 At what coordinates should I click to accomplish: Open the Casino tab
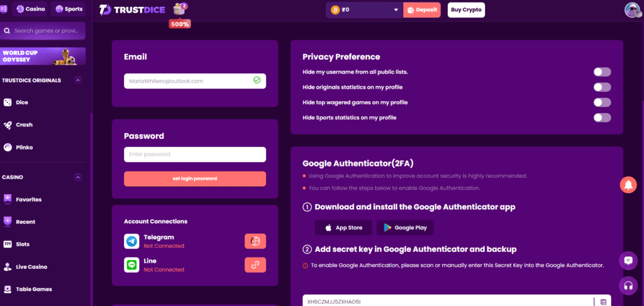tap(30, 9)
